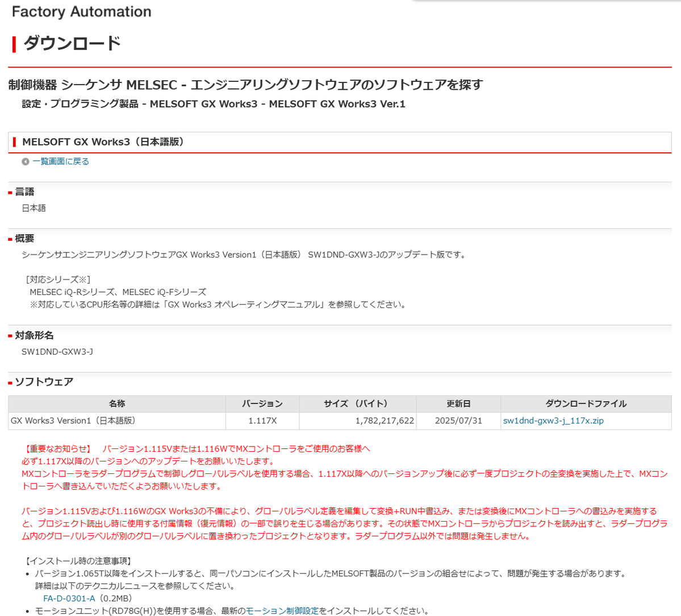Open the 一覧画面に戻る link
Viewport: 681px width, 616px height.
(x=60, y=161)
